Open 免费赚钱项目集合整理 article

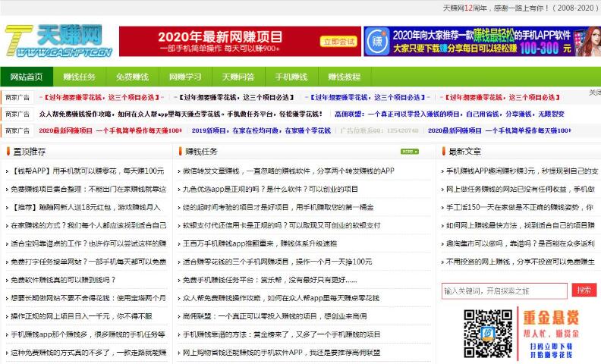(89, 189)
